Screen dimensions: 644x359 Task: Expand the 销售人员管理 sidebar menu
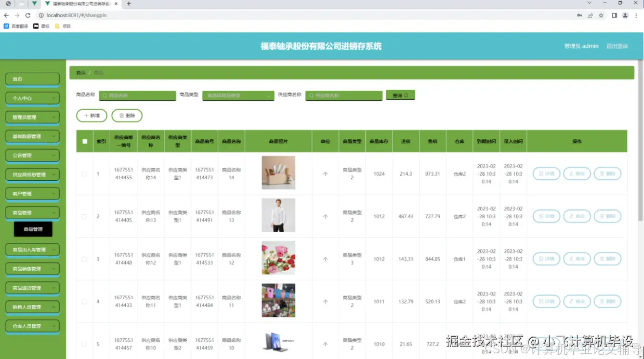(32, 307)
